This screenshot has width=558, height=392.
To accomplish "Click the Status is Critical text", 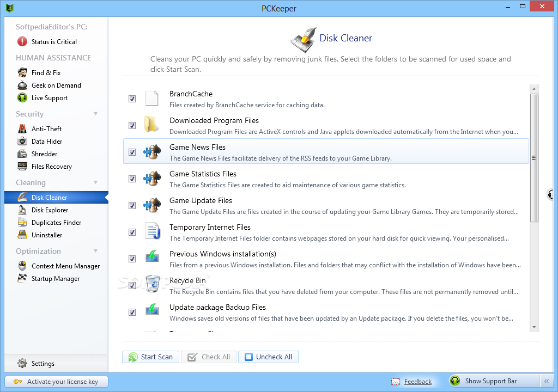I will point(54,41).
